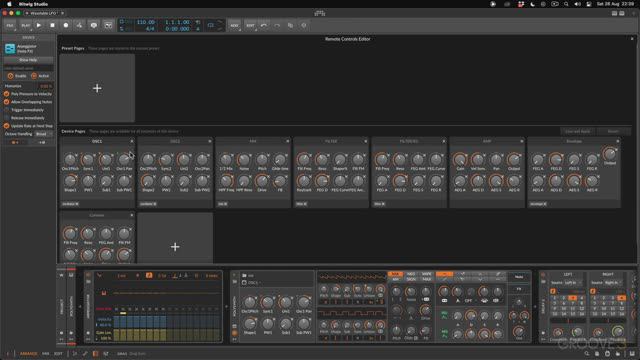Click the play position 1.1.1.00 display
This screenshot has width=640, height=360.
pyautogui.click(x=177, y=22)
